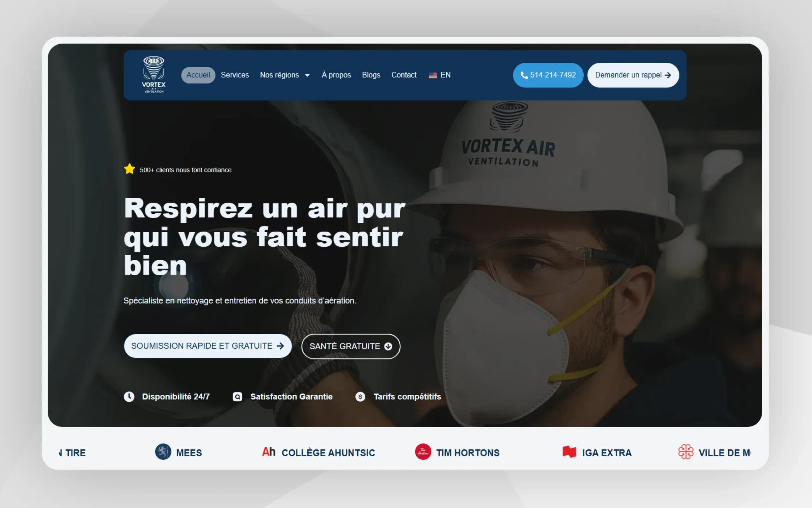Click the 'TIM HORTONS' client name

click(468, 453)
